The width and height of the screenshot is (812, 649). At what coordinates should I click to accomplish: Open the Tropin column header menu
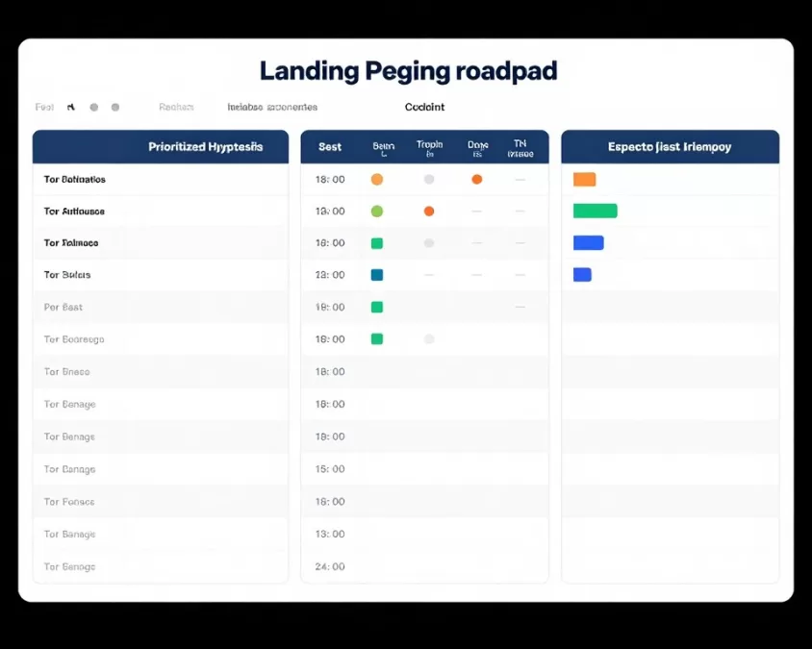429,146
